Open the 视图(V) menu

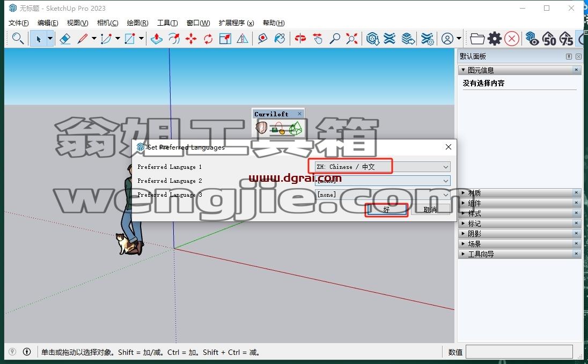point(77,23)
